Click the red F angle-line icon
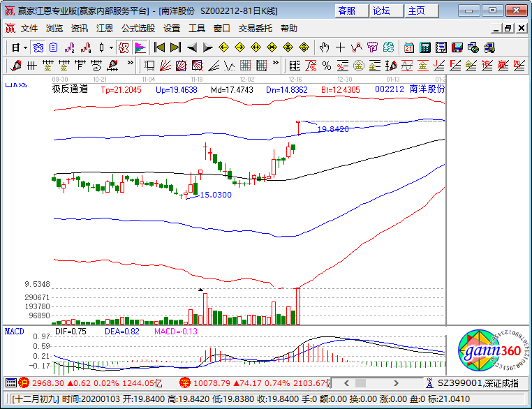The height and width of the screenshot is (409, 532). click(455, 66)
